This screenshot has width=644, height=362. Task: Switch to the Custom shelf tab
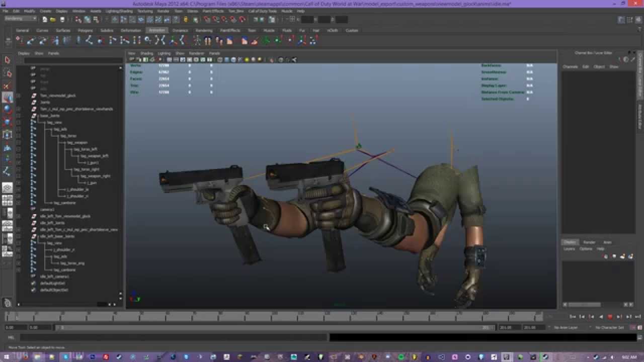tap(352, 30)
